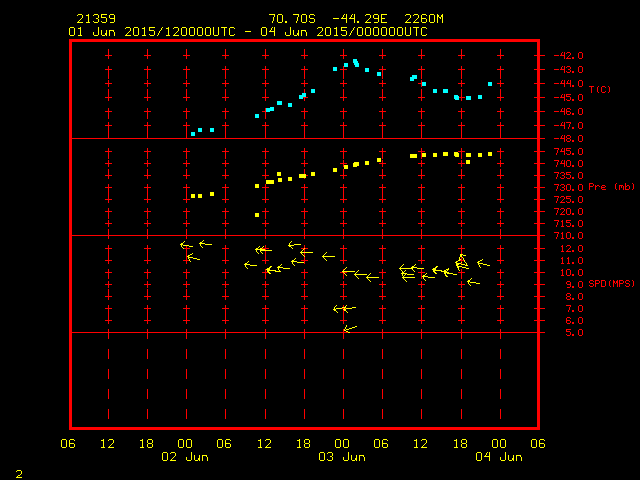This screenshot has width=640, height=480.
Task: Click the 710.0 pressure tick value
Action: [569, 236]
